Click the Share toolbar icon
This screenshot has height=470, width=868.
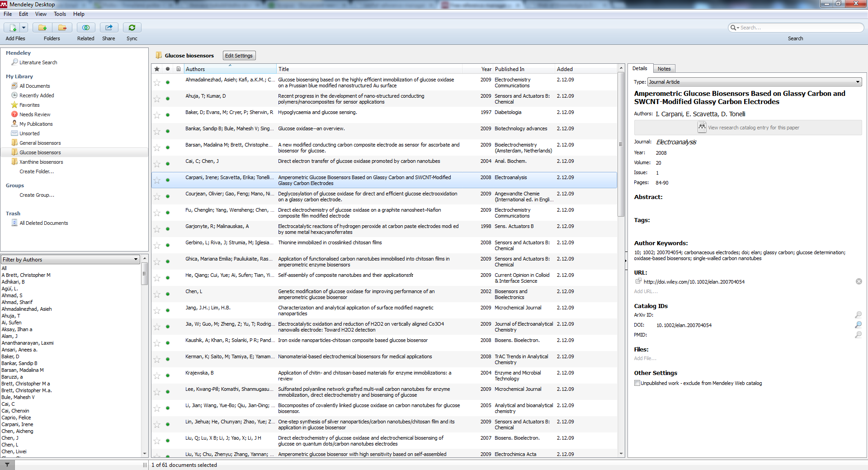109,28
